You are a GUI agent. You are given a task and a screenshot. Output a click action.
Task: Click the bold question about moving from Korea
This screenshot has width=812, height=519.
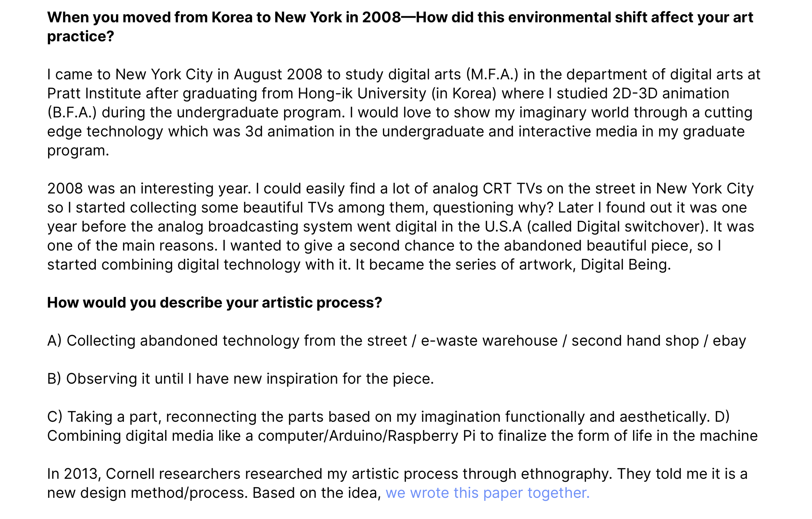click(400, 27)
